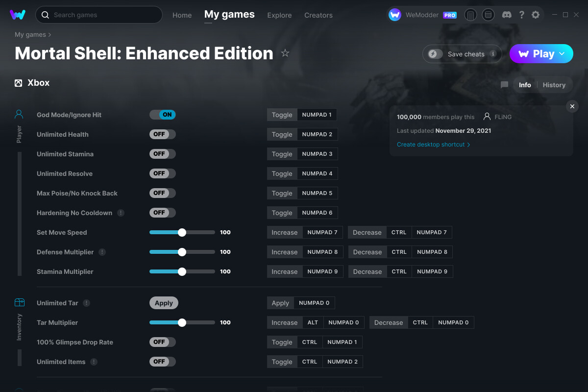This screenshot has width=588, height=392.
Task: Click the overlay window icon in header
Action: (x=488, y=15)
